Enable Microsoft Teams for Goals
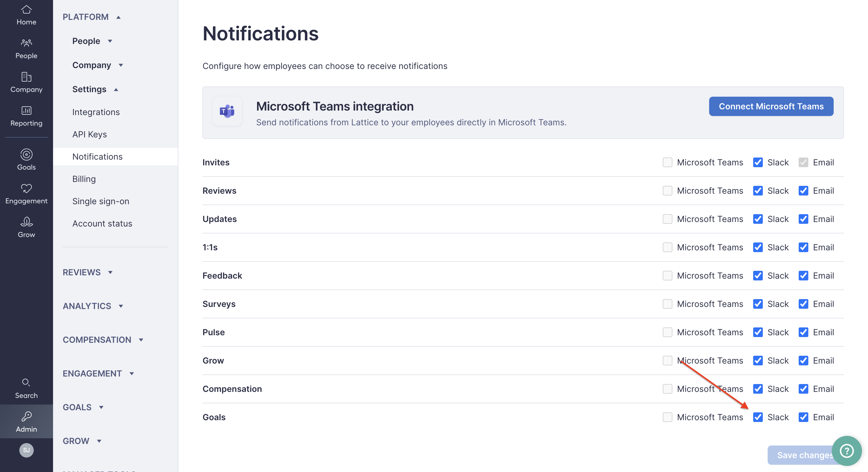This screenshot has width=868, height=472. point(667,417)
